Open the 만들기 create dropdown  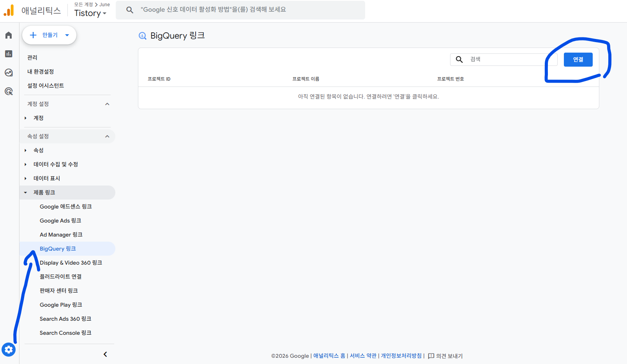pyautogui.click(x=49, y=35)
